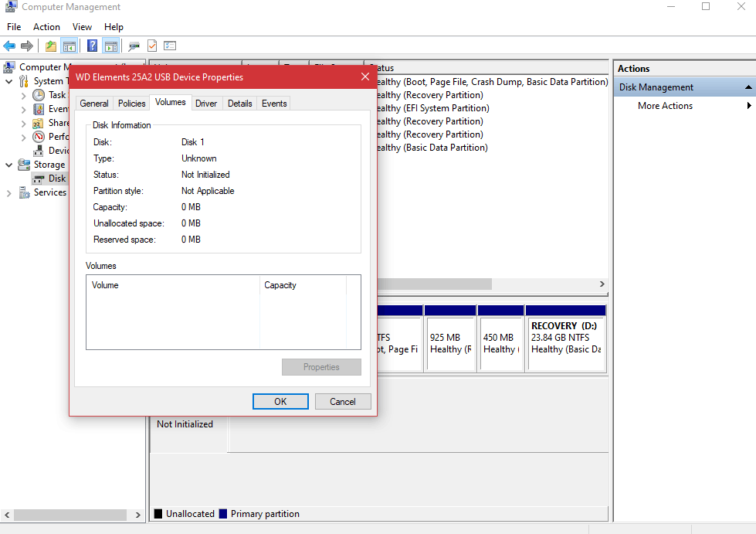Select the RECOVERY (D:) partition block
Screen dimensions: 756x534
(x=566, y=339)
